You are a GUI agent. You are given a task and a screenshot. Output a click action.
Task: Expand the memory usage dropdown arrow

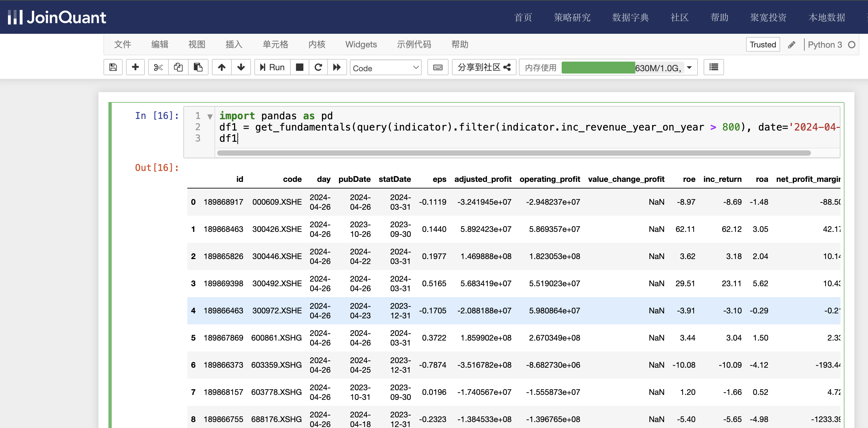690,67
